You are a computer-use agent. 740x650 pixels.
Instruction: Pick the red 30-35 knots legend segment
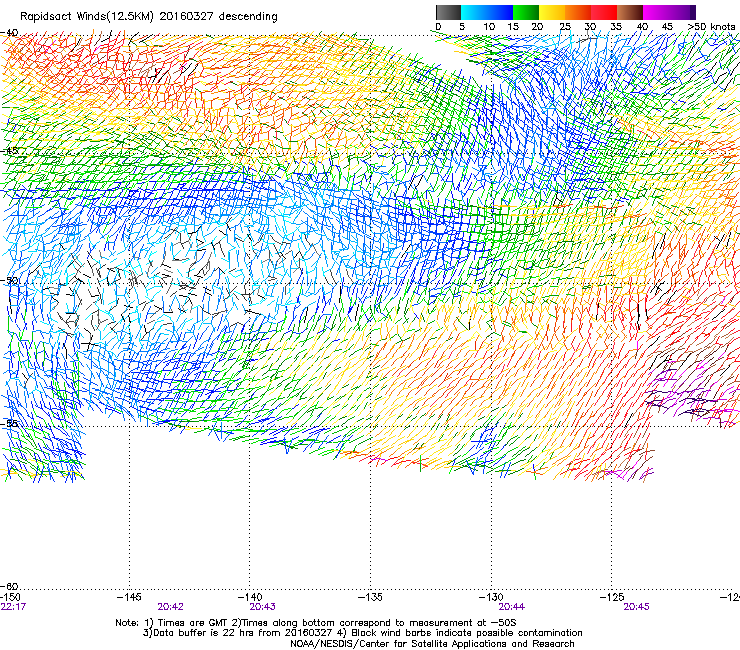click(x=604, y=12)
